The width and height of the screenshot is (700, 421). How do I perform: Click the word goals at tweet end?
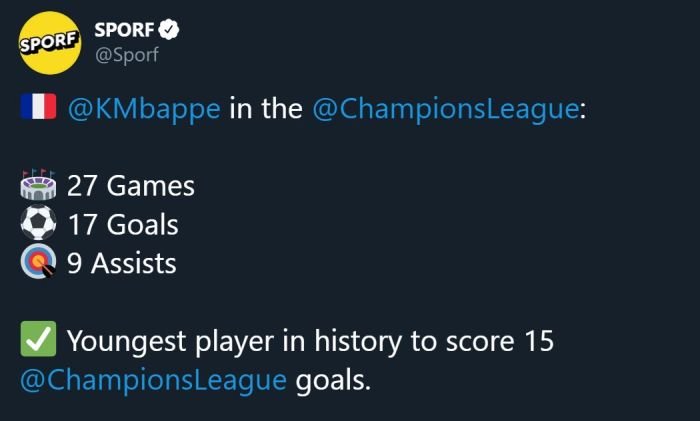tap(333, 382)
